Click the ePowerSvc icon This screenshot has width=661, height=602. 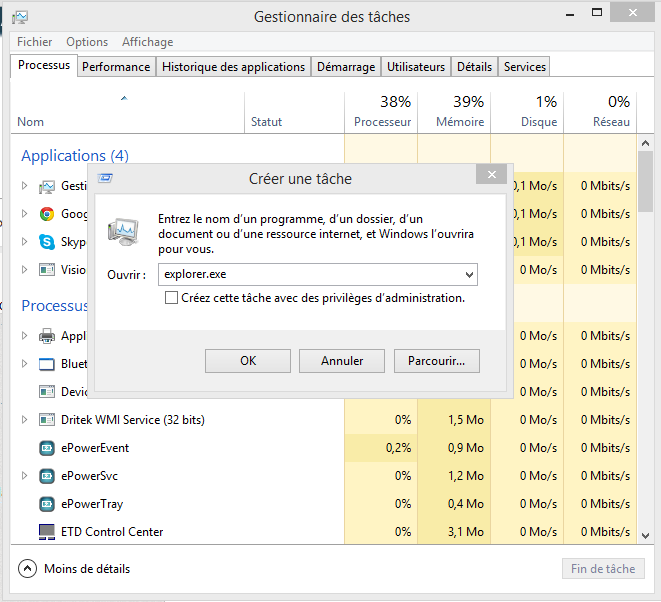point(47,476)
